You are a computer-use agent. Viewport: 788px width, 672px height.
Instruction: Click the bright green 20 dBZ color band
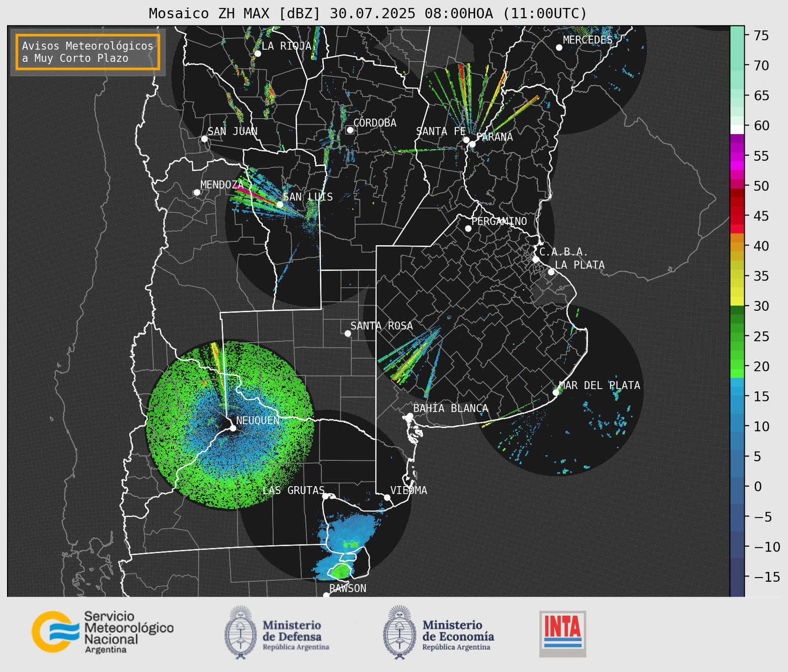coord(737,365)
